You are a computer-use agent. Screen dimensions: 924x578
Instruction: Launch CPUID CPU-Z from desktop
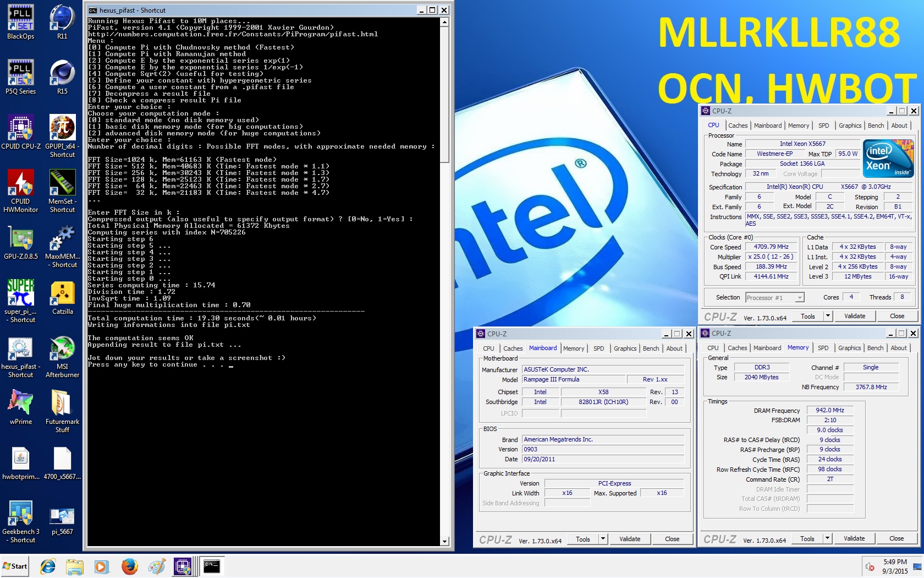pos(21,132)
